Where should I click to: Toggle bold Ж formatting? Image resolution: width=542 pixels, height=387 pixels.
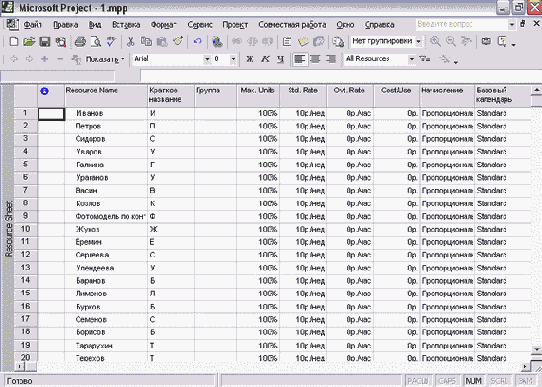point(250,59)
